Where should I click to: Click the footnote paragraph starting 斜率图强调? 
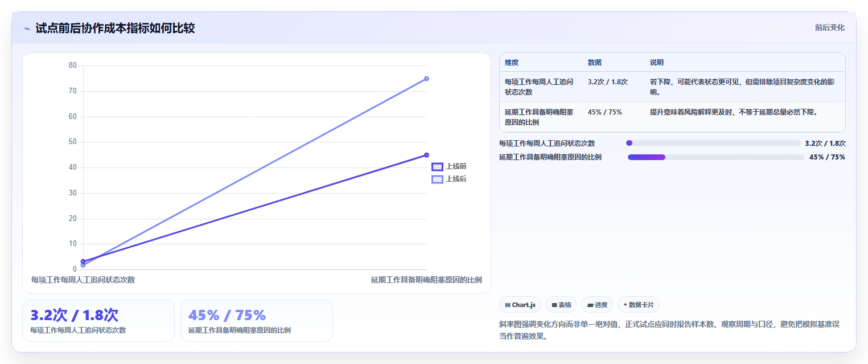point(669,330)
